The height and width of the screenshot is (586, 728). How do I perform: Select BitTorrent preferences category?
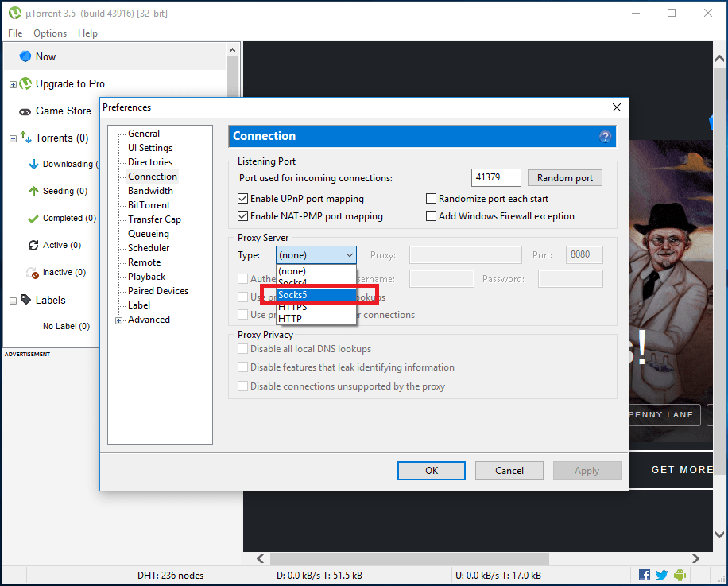149,205
